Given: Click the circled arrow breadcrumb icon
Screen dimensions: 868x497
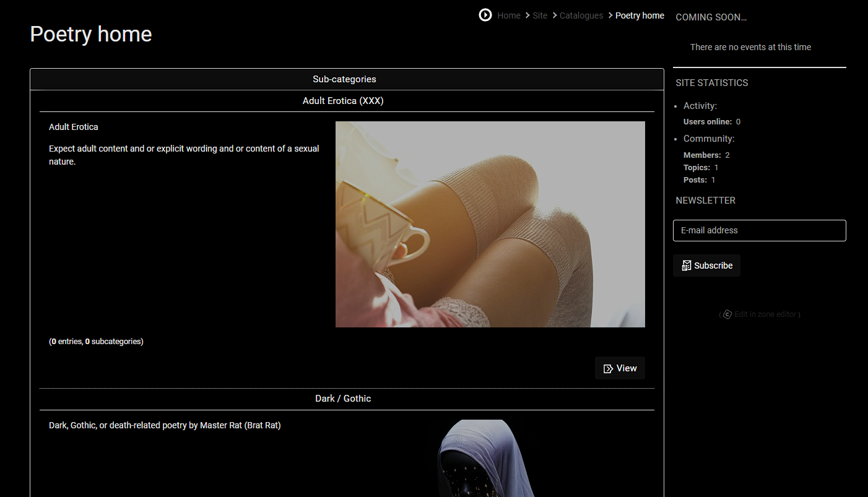Looking at the screenshot, I should [x=485, y=15].
